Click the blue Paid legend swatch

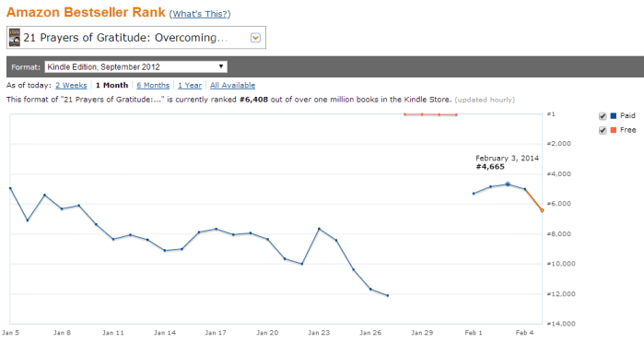pos(614,115)
